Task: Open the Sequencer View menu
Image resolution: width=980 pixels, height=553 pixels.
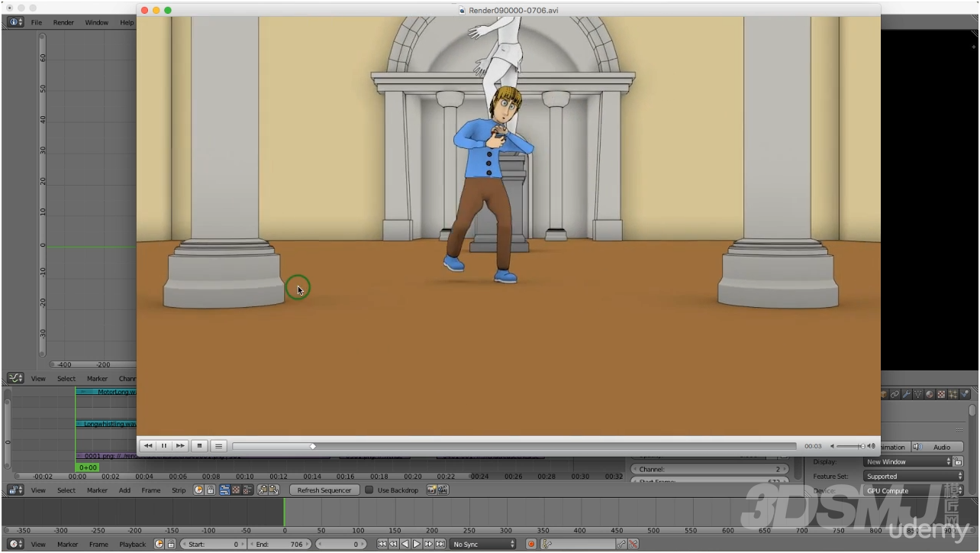Action: click(38, 490)
